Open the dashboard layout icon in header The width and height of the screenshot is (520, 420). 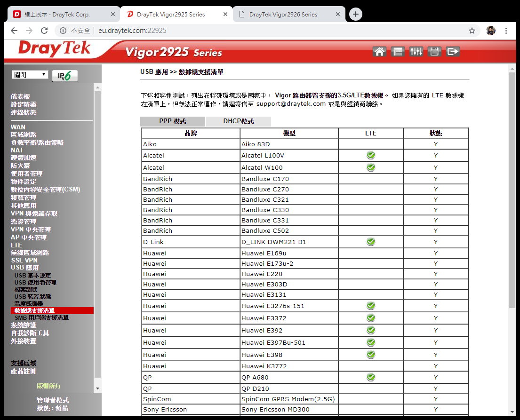398,52
